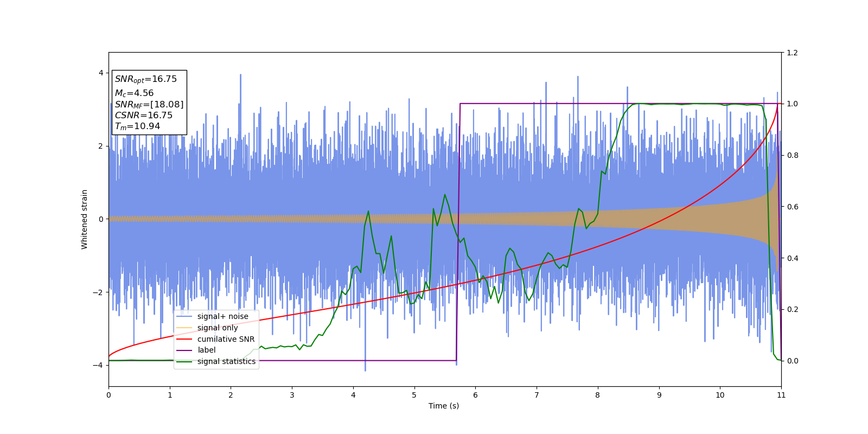This screenshot has height=434, width=868.
Task: Click the left y-axis tick label −2
Action: point(98,292)
